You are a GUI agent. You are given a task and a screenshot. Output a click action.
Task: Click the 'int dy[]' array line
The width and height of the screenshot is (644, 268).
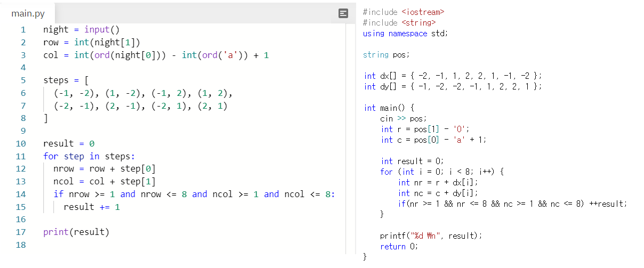tap(453, 86)
